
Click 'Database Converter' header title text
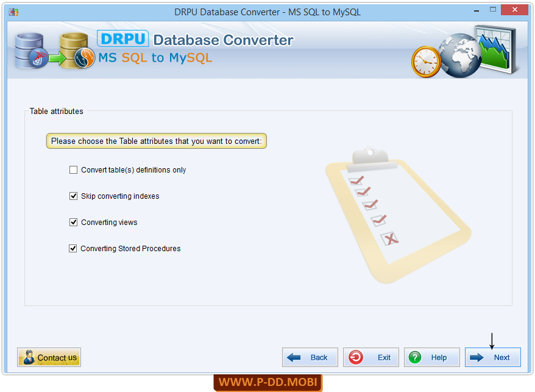click(x=223, y=40)
